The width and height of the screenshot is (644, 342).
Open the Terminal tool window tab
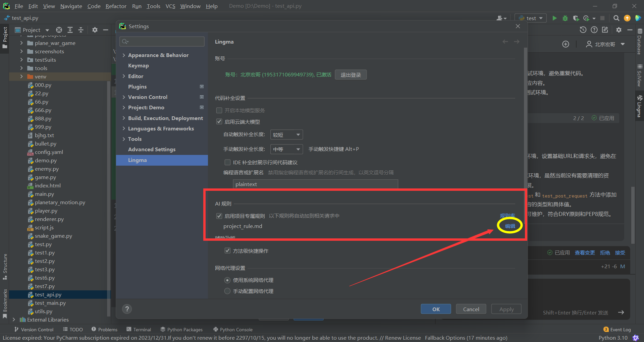139,330
